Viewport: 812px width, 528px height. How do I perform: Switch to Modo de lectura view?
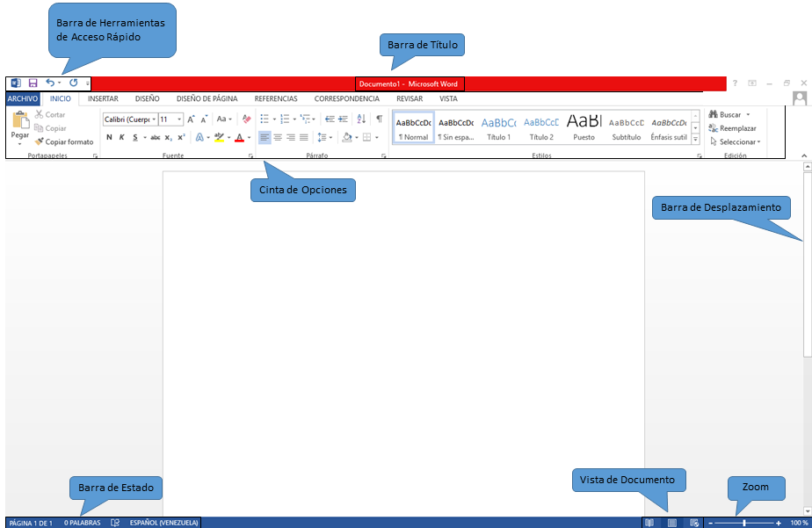click(x=650, y=522)
